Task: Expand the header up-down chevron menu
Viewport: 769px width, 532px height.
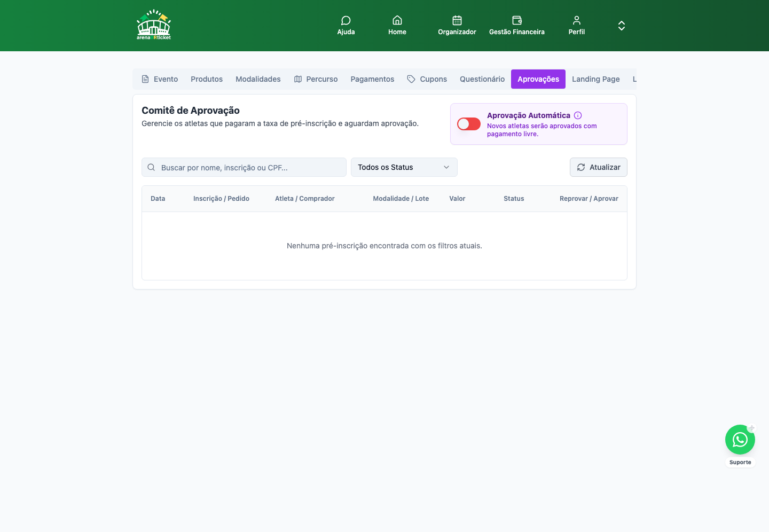Action: coord(622,26)
